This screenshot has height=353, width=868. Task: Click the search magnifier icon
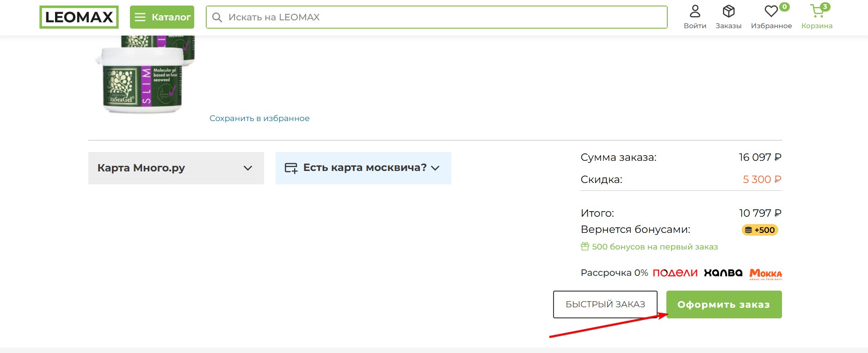tap(217, 17)
